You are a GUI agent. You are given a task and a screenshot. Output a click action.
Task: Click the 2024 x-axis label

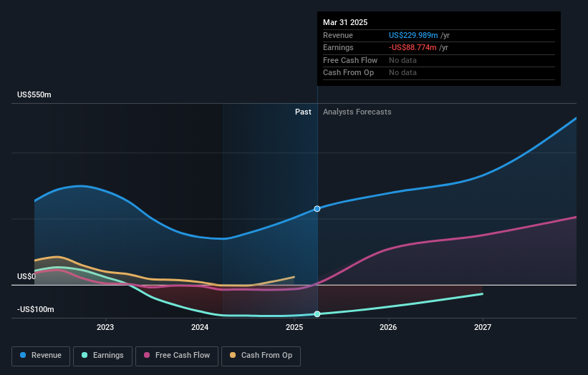[200, 327]
